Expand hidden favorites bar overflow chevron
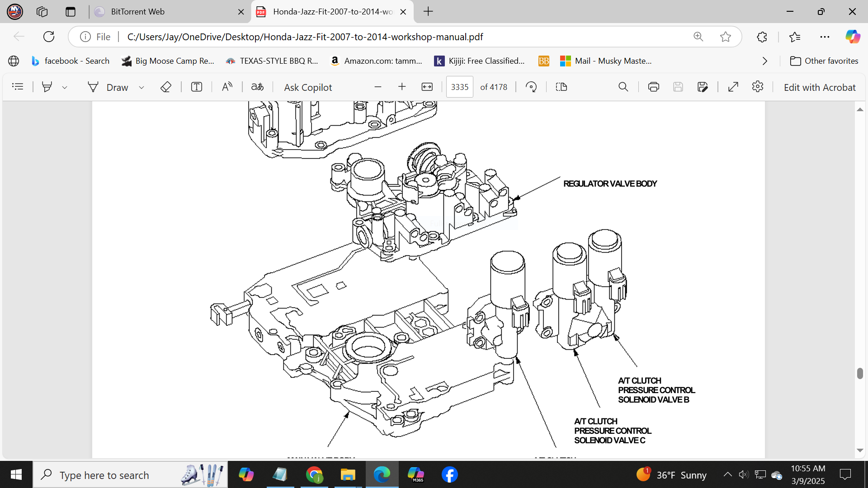Image resolution: width=868 pixels, height=488 pixels. pyautogui.click(x=764, y=61)
